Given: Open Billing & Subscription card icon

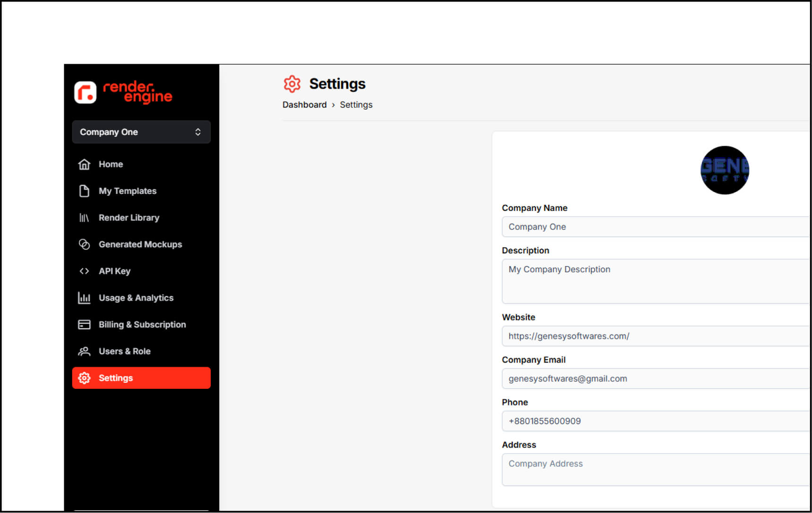Looking at the screenshot, I should tap(84, 324).
